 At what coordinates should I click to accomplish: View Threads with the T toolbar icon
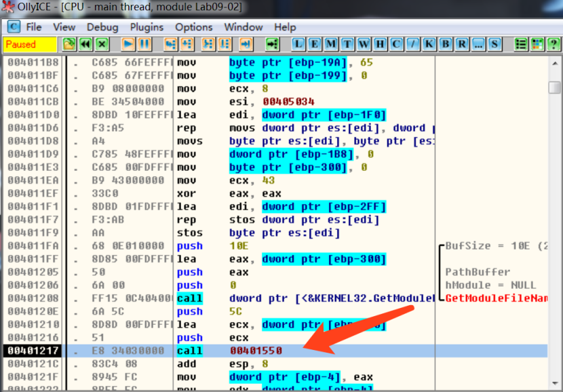click(x=349, y=45)
